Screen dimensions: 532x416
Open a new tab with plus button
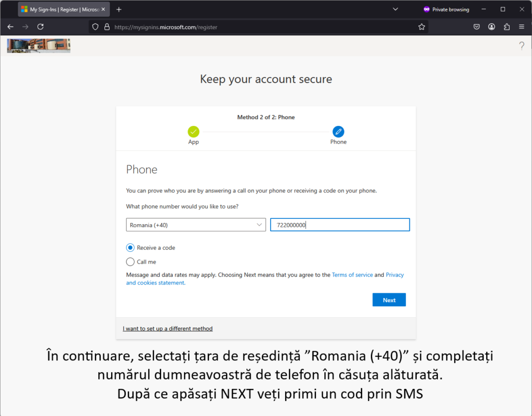pyautogui.click(x=119, y=9)
